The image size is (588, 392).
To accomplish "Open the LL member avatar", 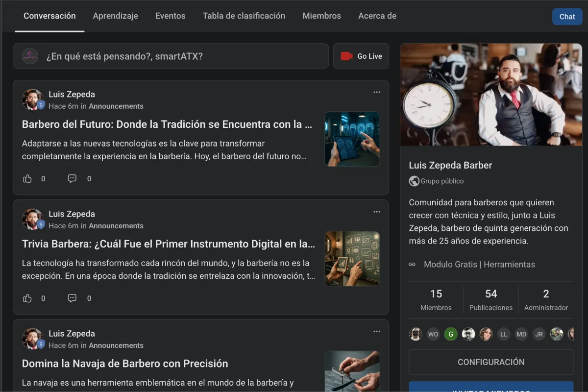I will coord(504,334).
